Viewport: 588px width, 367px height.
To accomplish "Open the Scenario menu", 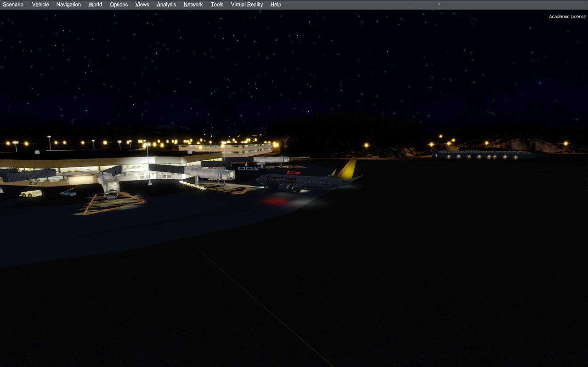I will tap(13, 5).
